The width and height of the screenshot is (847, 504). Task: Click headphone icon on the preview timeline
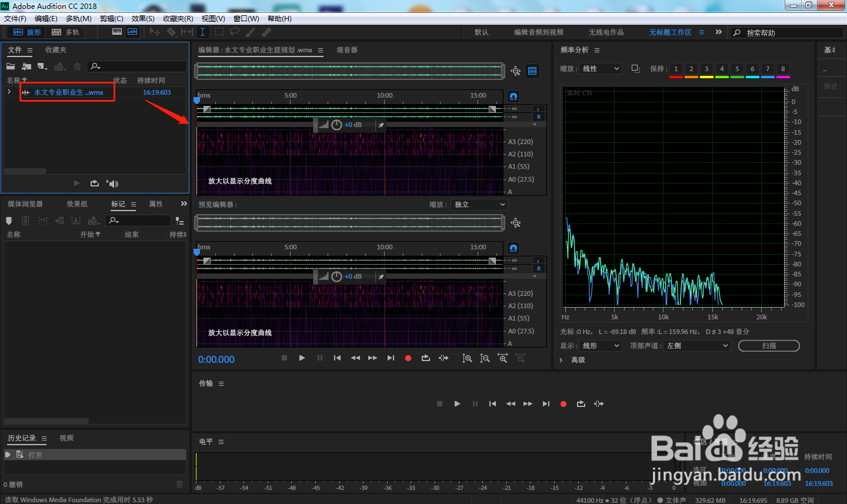point(513,248)
